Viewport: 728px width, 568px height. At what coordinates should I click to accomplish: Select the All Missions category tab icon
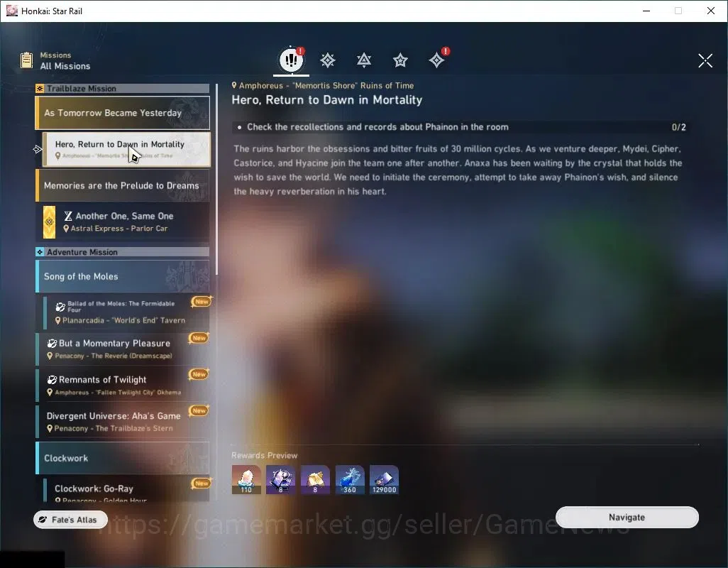[291, 60]
